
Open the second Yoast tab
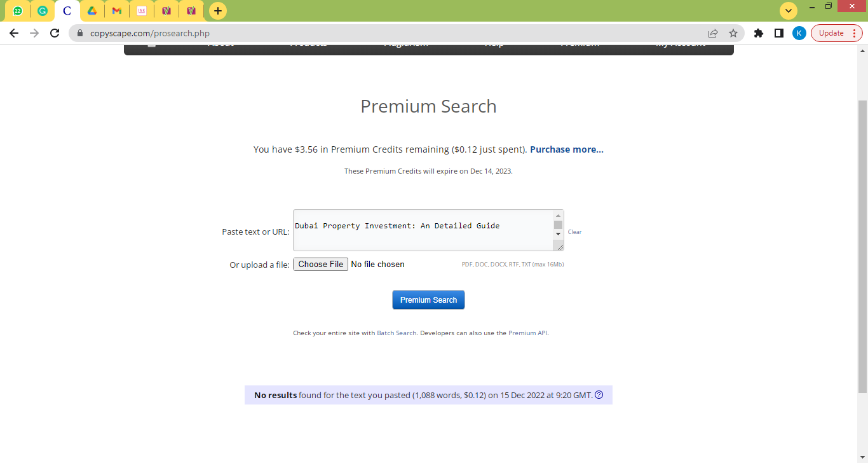click(x=191, y=11)
